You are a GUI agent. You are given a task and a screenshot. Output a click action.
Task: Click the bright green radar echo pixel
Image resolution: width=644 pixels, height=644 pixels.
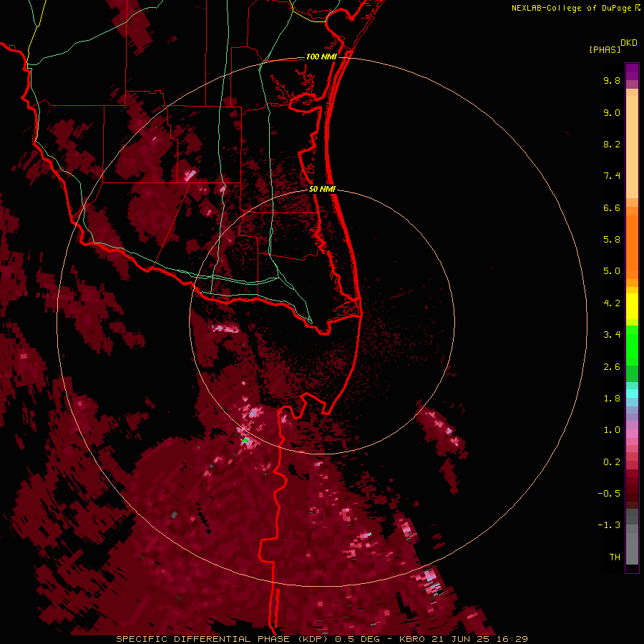pos(245,440)
